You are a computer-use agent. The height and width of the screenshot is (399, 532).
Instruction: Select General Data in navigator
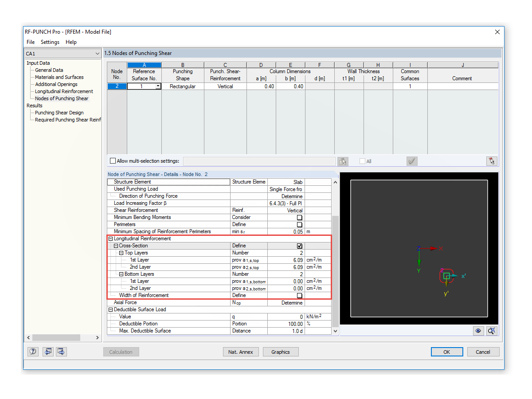(49, 70)
